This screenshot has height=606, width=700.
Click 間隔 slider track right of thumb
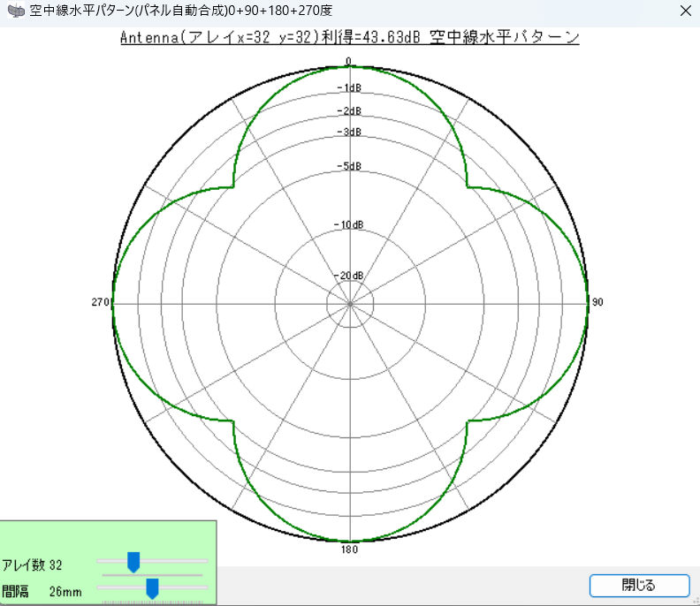point(186,587)
